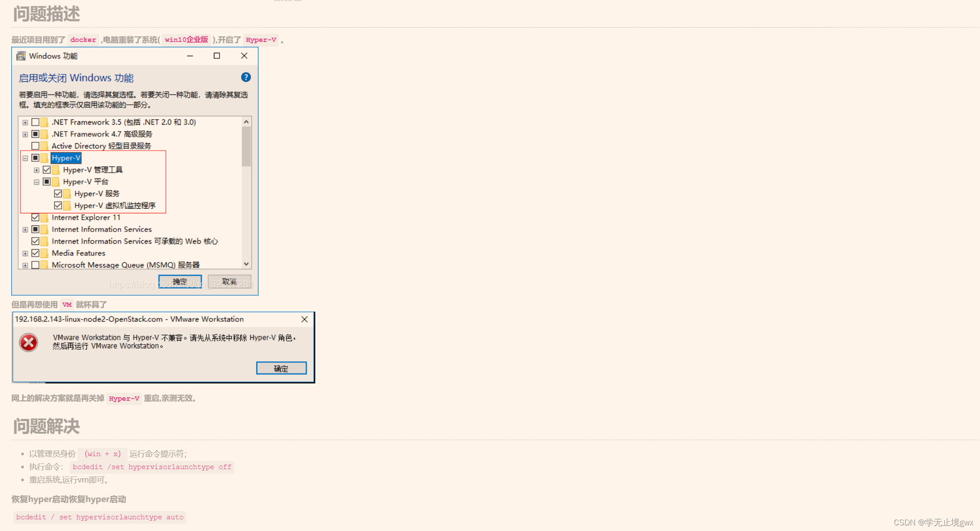Toggle Internet Information Services checkbox
Image resolution: width=980 pixels, height=531 pixels.
point(36,229)
